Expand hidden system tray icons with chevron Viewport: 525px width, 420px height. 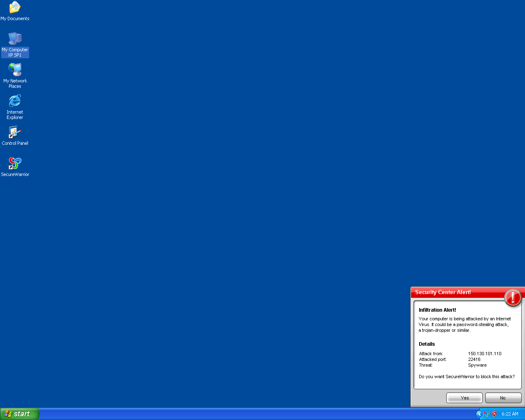pyautogui.click(x=479, y=414)
